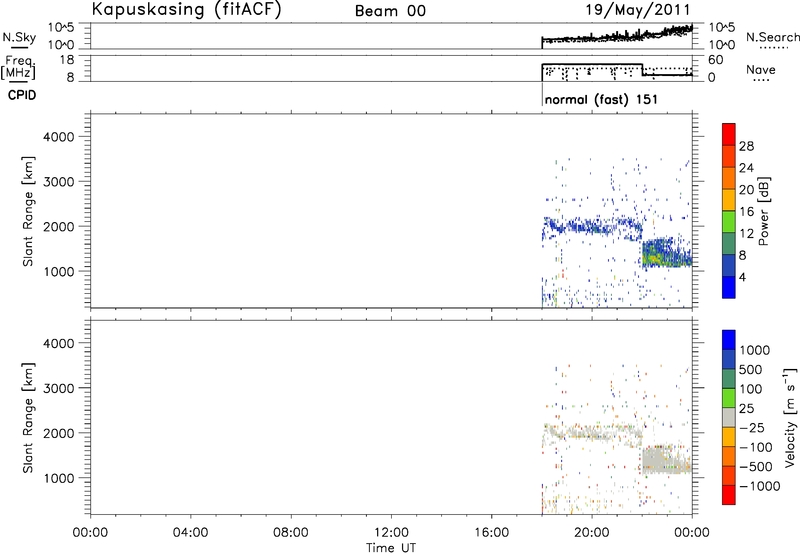Click the 'Freq. [MHz]' label
Screen dimensions: 800x554
(19, 67)
